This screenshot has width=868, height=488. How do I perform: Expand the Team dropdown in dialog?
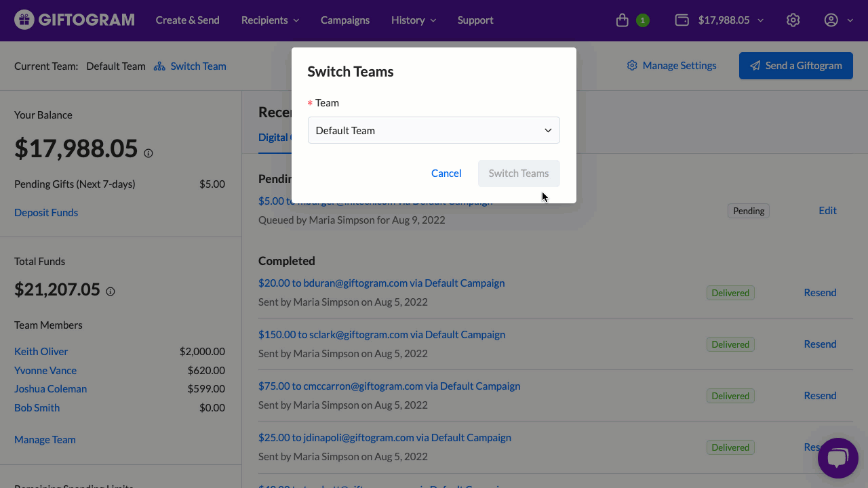click(x=434, y=130)
